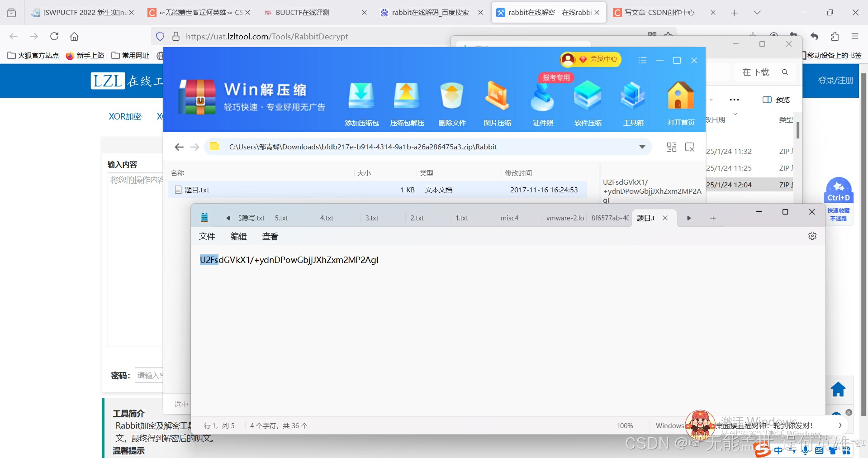
Task: Sort Explorer files by 类型 column
Action: coord(786,119)
